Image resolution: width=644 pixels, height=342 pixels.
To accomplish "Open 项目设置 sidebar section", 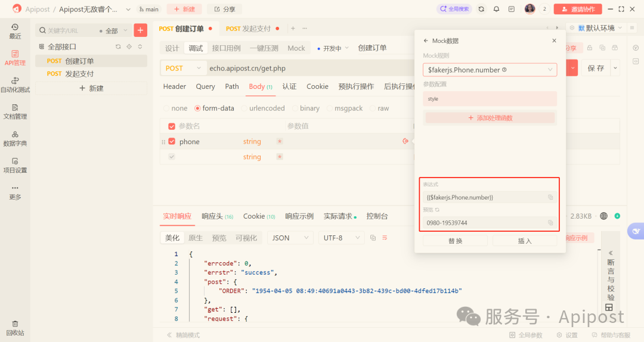I will [15, 165].
